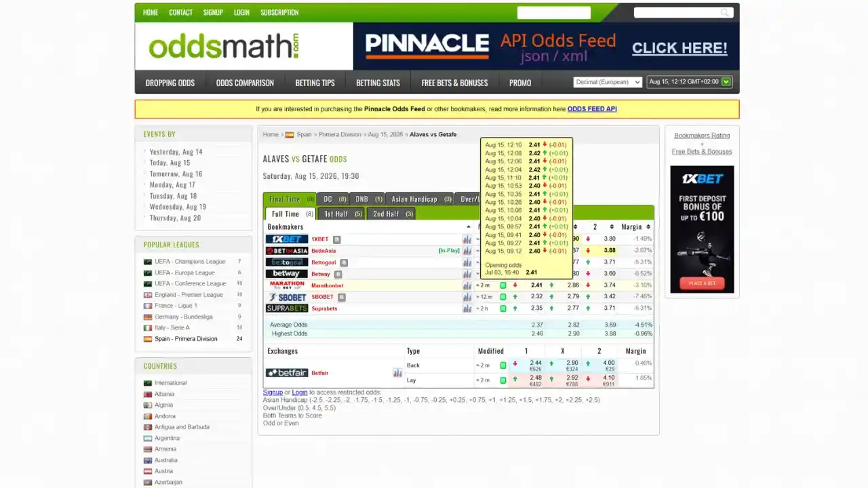Viewport: 868px width, 488px height.
Task: Click green status indicator in SBOBET row
Action: click(x=503, y=297)
